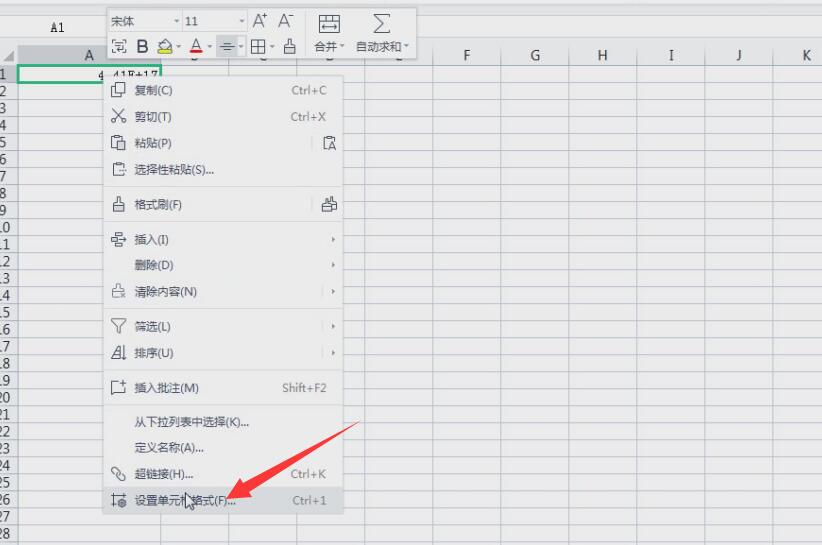
Task: Click the merge cells icon
Action: 328,24
